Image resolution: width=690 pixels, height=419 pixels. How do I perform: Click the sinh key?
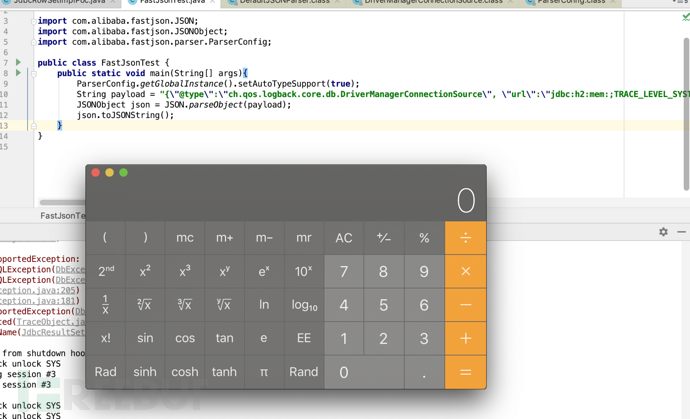pyautogui.click(x=145, y=372)
